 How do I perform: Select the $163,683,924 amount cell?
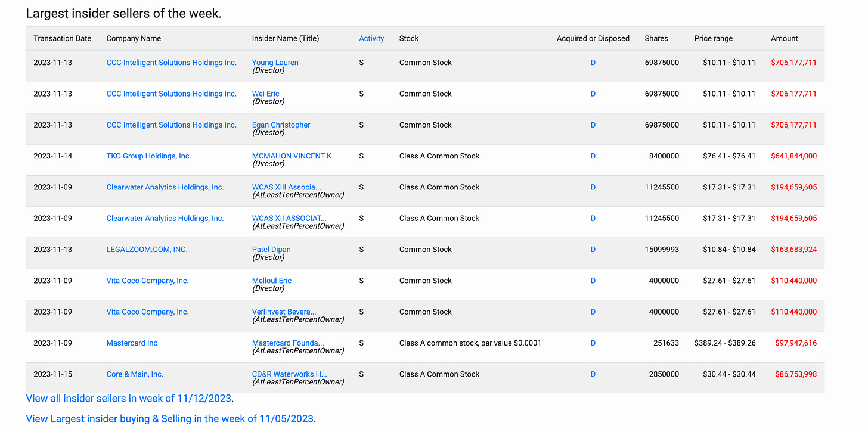[793, 250]
